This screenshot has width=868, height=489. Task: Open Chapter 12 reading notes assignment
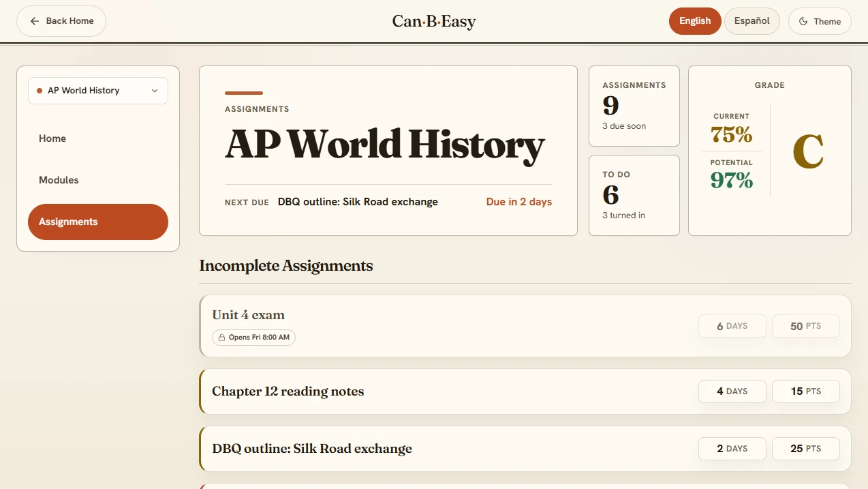tap(525, 391)
